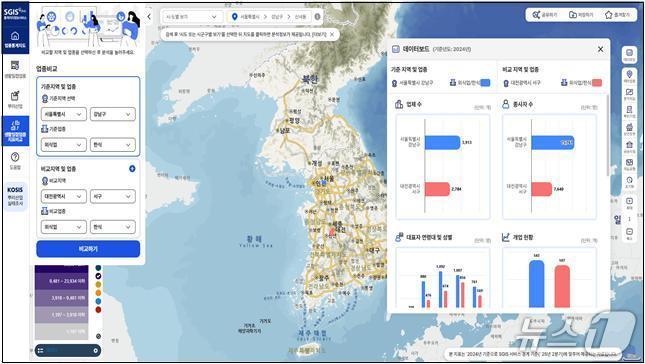Collapse the left comparison panel with the arrow
Viewport: 645px width, 364px height.
149,17
